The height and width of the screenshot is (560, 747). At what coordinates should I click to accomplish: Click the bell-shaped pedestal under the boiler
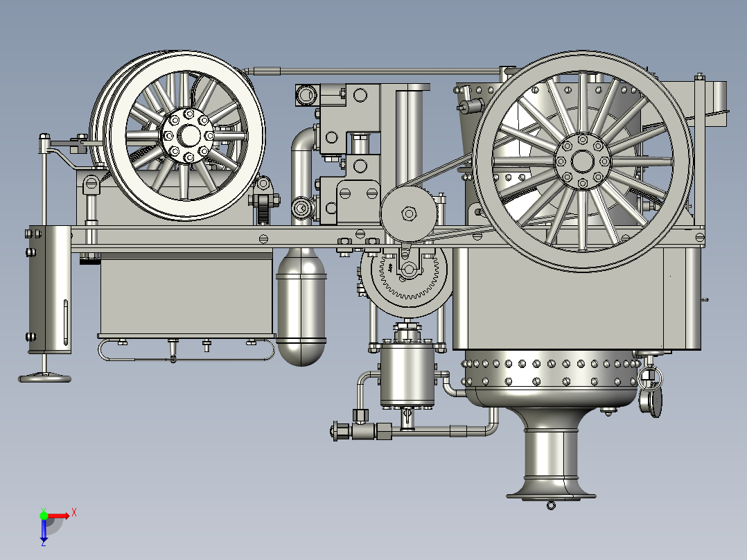pos(551,457)
